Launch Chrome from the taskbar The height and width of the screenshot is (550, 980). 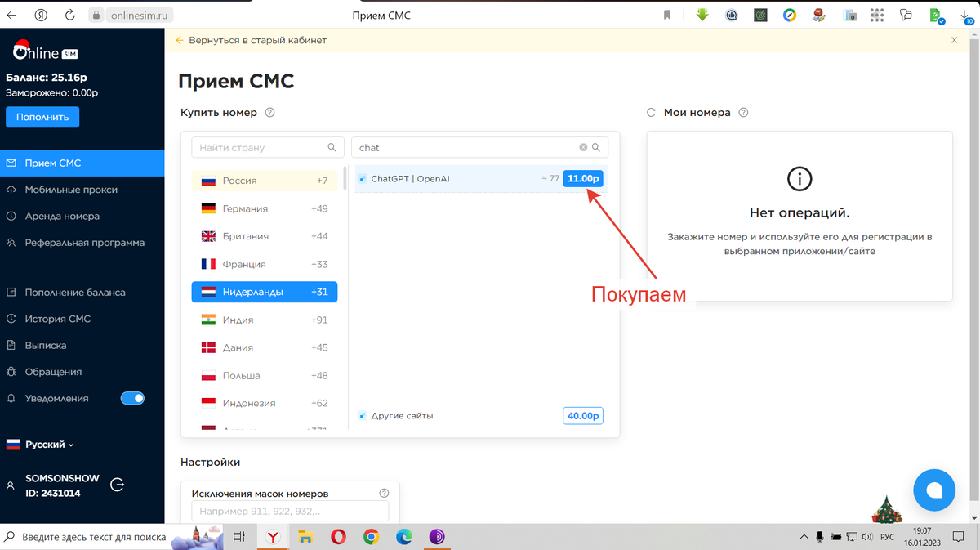[x=371, y=537]
